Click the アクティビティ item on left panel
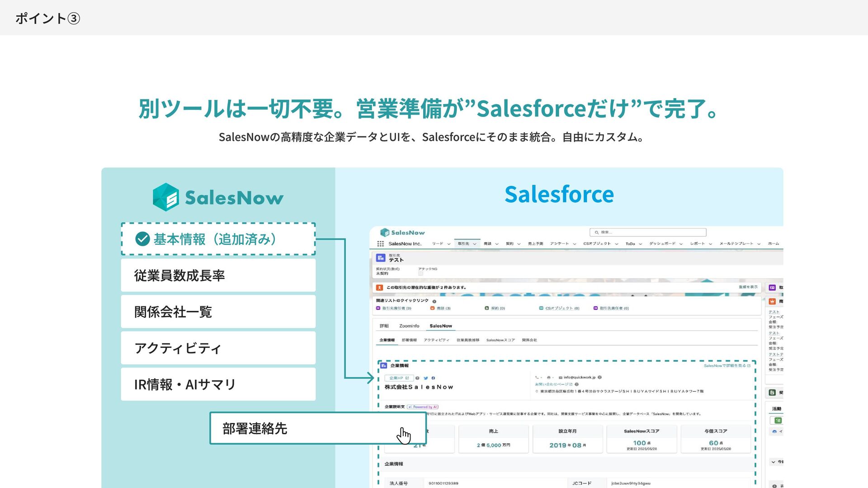Screen dimensions: 868x488 (218, 348)
